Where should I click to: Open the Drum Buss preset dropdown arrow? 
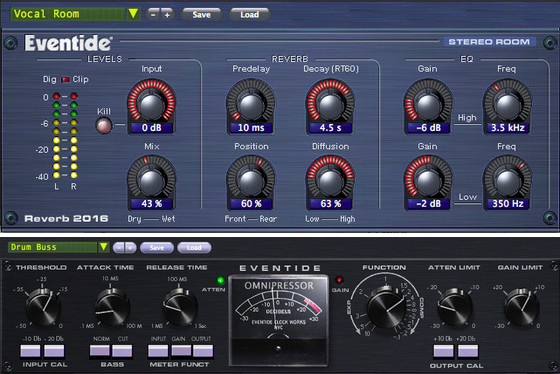104,247
